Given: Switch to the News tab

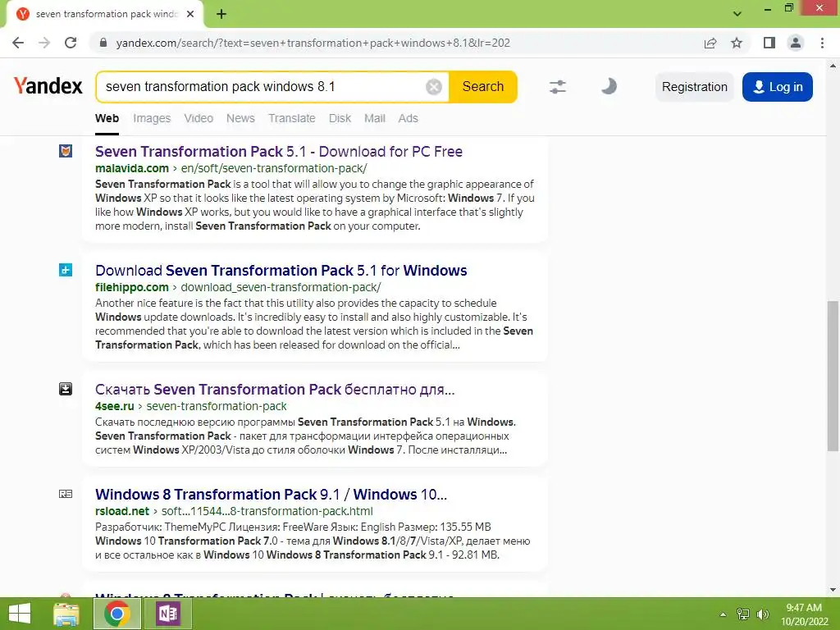Looking at the screenshot, I should pyautogui.click(x=240, y=118).
